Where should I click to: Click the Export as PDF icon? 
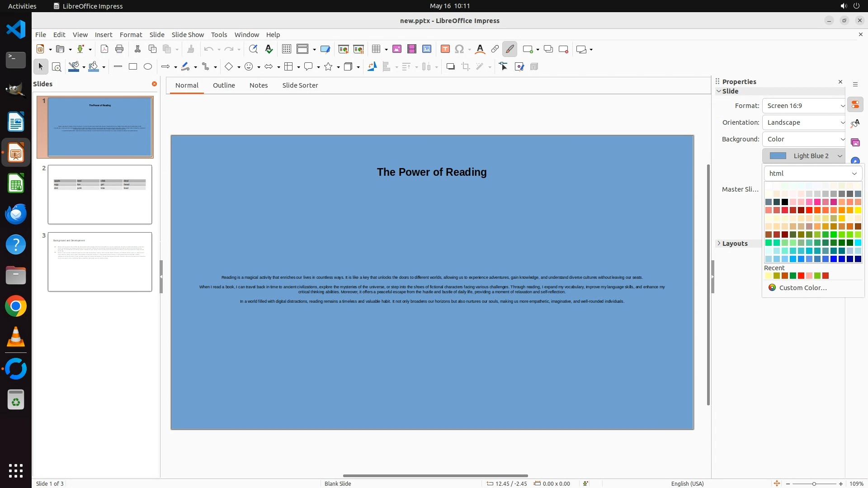(104, 49)
